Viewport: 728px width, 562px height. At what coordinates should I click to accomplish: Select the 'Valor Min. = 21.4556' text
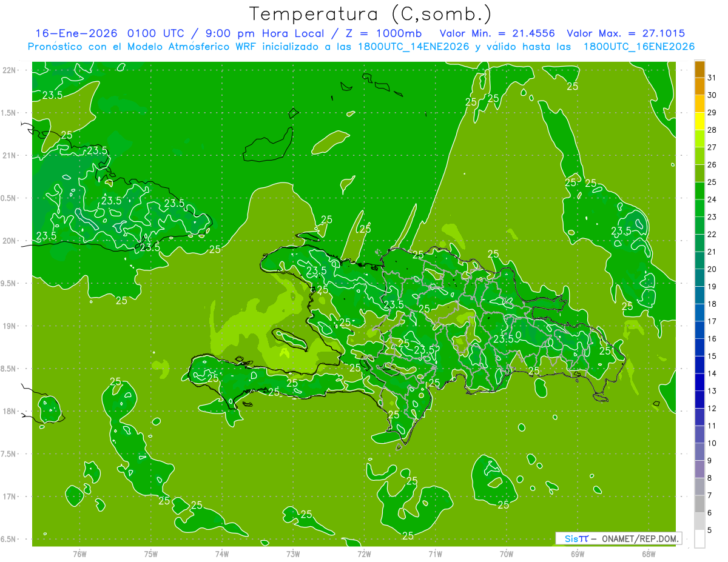pyautogui.click(x=497, y=33)
